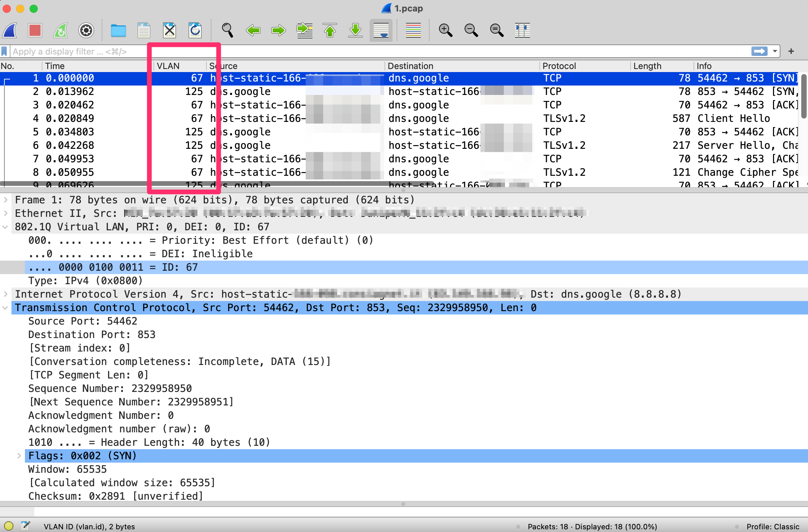Viewport: 808px width, 532px height.
Task: Reset text to normal size
Action: click(x=497, y=31)
